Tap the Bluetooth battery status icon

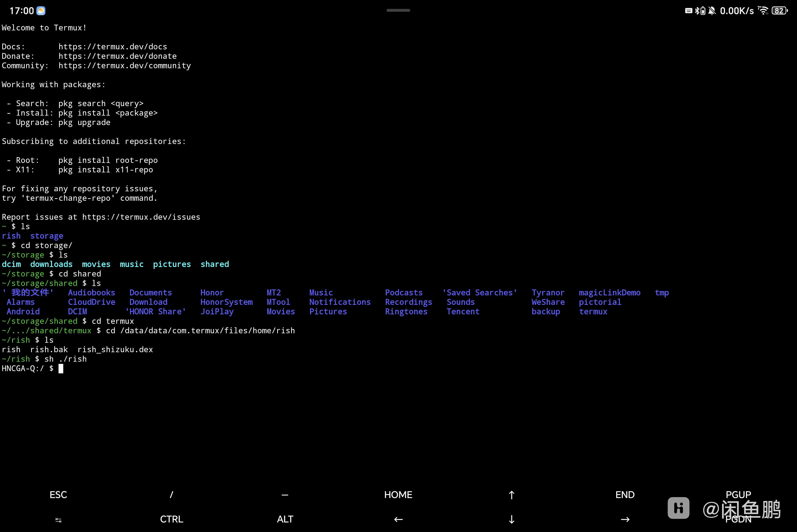pos(700,11)
